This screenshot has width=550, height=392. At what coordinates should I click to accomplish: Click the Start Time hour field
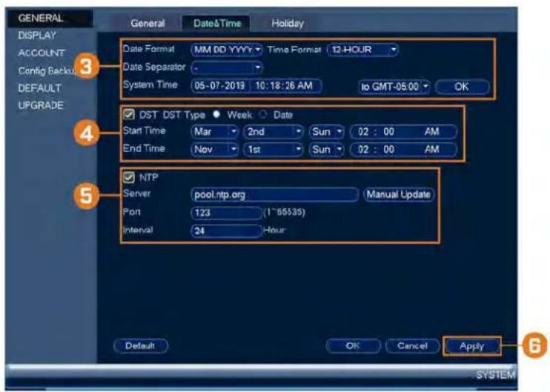pos(362,132)
